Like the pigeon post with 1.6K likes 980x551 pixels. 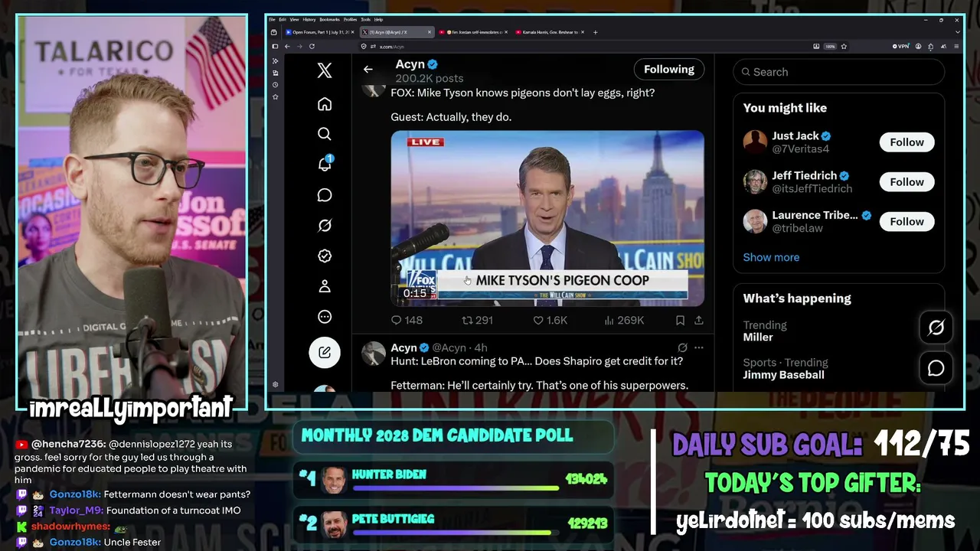(550, 320)
